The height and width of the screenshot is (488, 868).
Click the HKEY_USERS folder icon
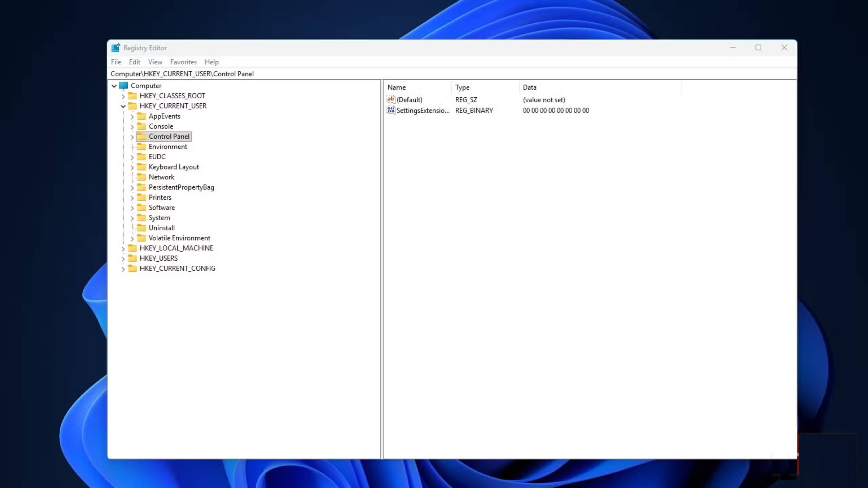tap(133, 258)
